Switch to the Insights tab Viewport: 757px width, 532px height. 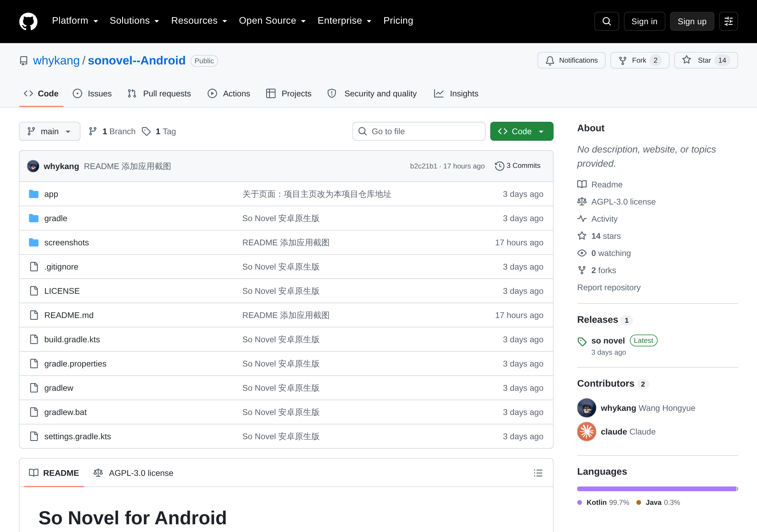[456, 94]
